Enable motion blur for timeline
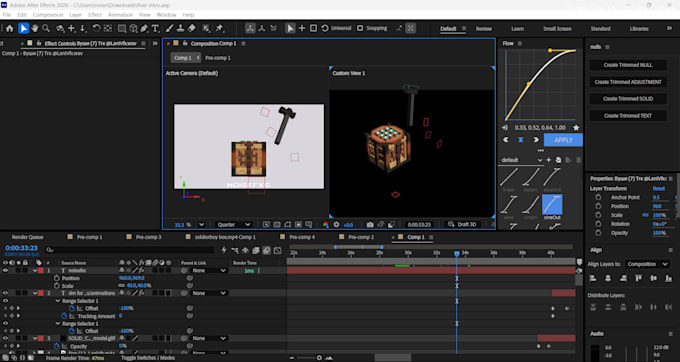Screen dimensions: 680x362 pyautogui.click(x=267, y=251)
